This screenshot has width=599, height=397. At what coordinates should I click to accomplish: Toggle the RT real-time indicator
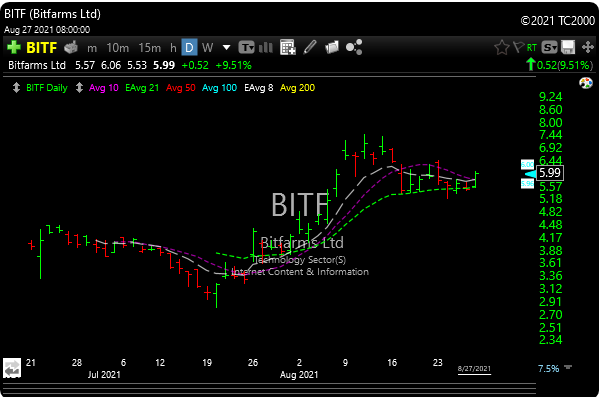pos(532,48)
